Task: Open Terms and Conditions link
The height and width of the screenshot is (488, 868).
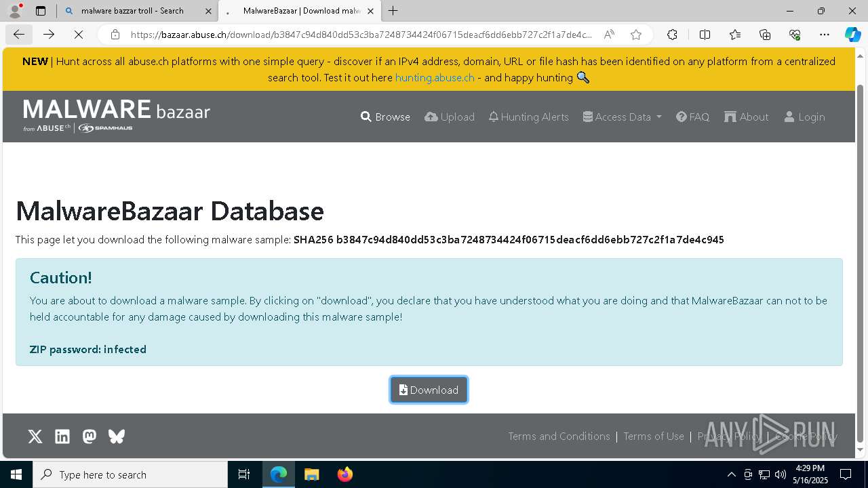Action: pos(559,436)
